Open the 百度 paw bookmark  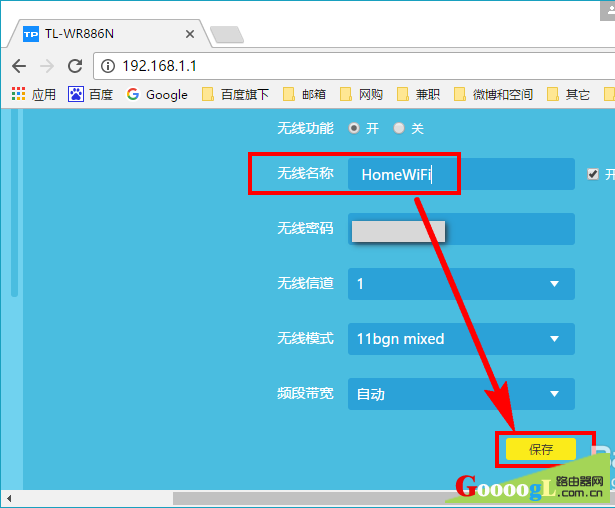[90, 95]
